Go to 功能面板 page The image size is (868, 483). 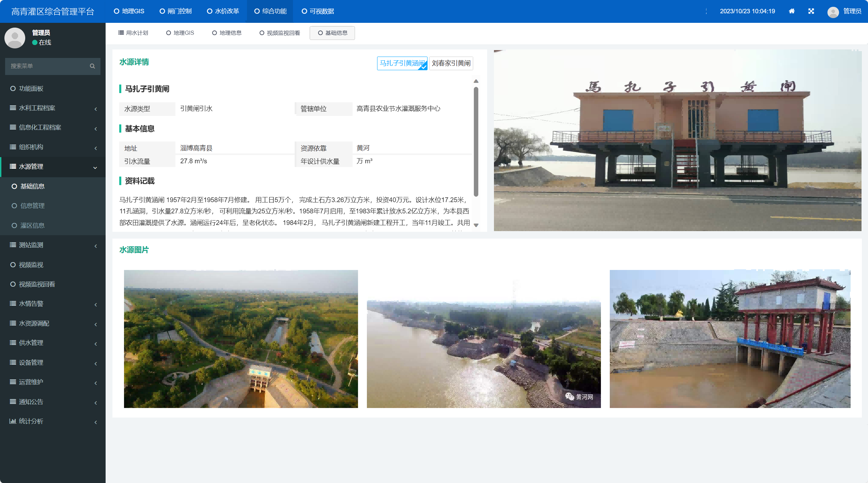(31, 89)
